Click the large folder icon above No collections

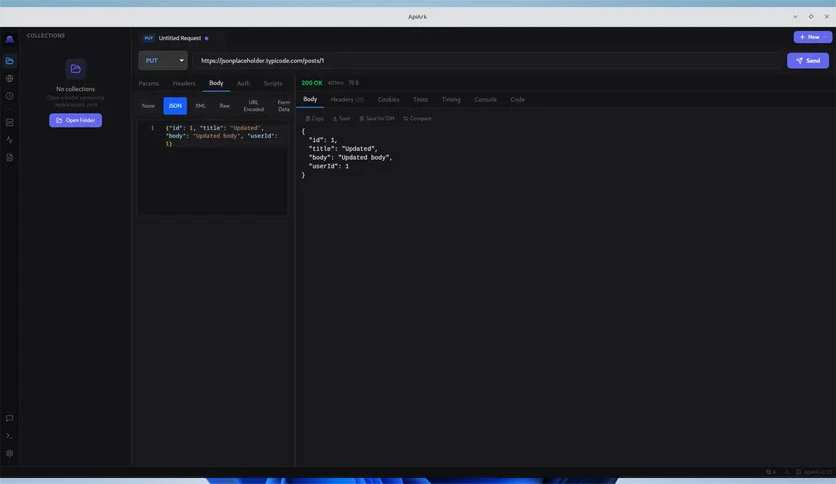[x=76, y=69]
